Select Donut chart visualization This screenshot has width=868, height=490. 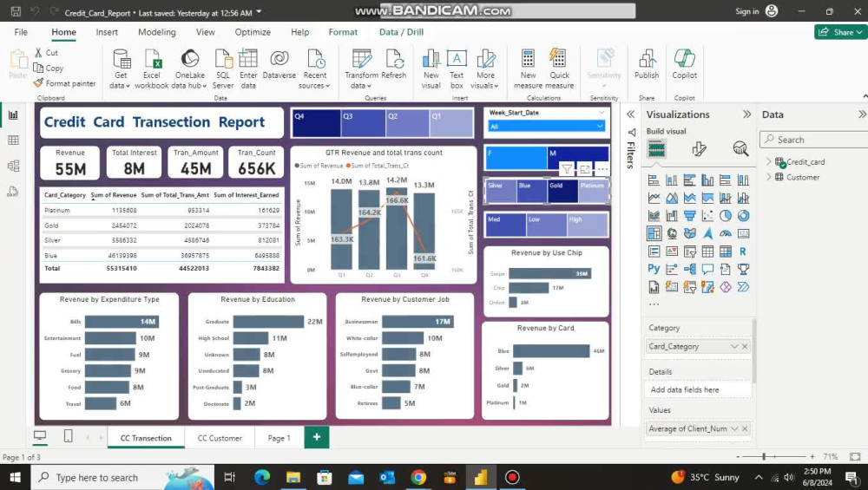743,216
